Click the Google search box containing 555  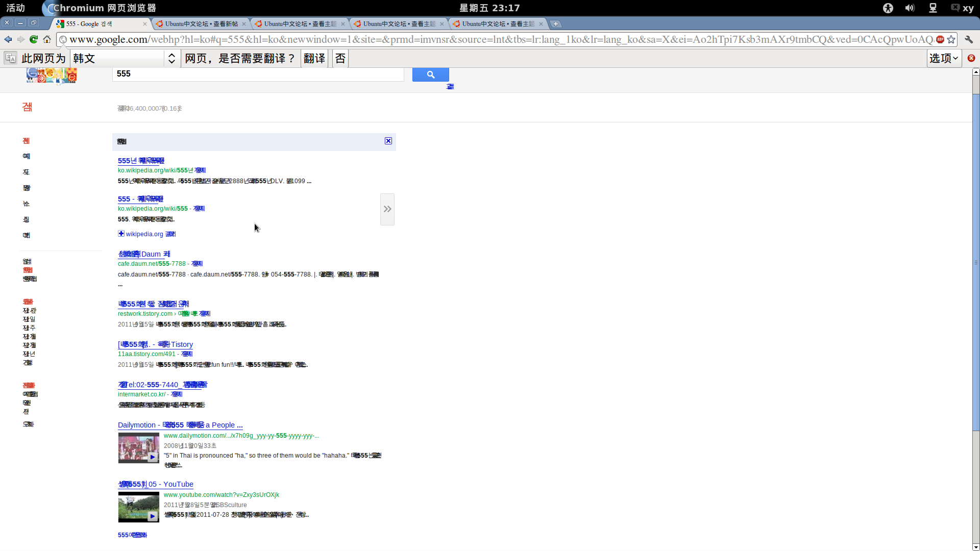258,74
